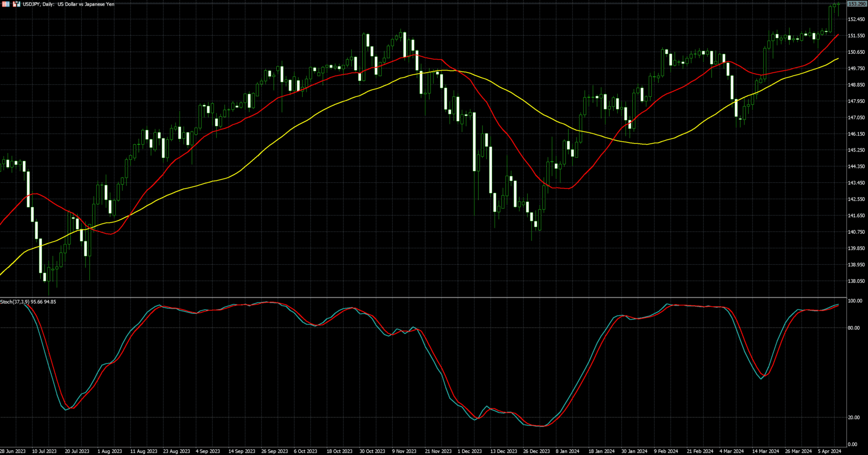This screenshot has width=868, height=455.
Task: Select the Stoch(37,3,9) indicator label
Action: [x=28, y=302]
